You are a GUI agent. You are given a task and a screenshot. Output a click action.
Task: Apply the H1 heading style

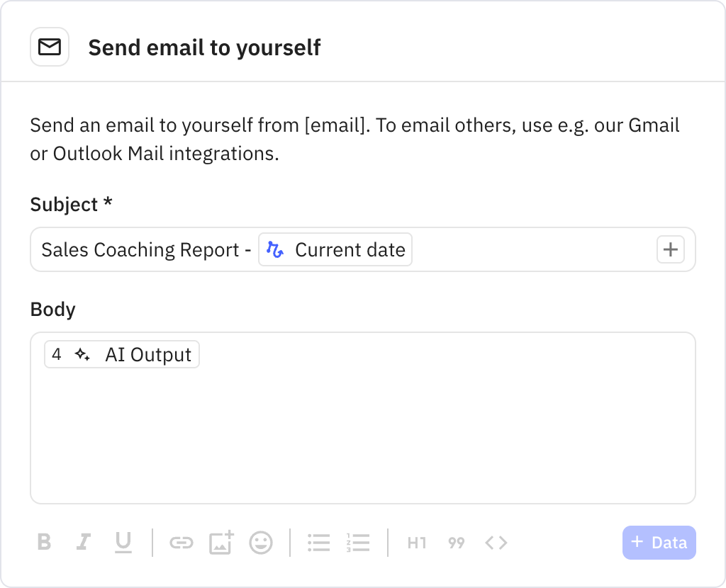416,543
